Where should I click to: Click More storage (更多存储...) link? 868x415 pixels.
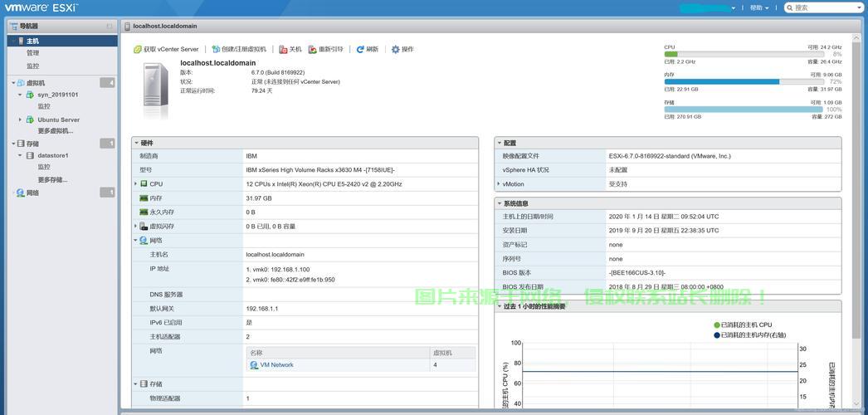52,180
